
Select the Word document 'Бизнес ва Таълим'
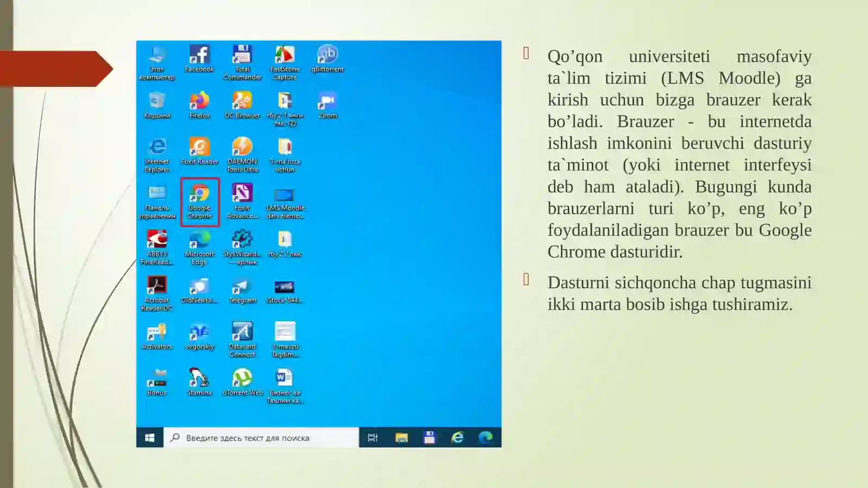(x=285, y=385)
